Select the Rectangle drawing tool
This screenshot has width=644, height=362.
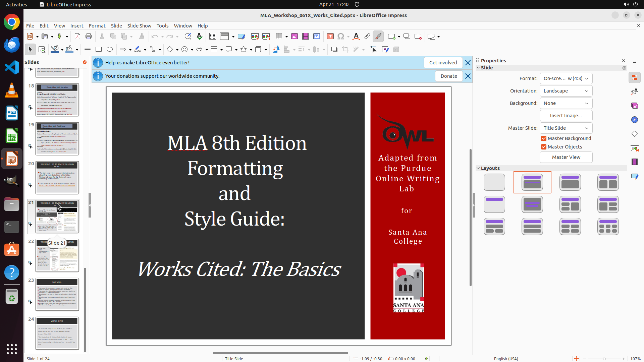point(99,50)
